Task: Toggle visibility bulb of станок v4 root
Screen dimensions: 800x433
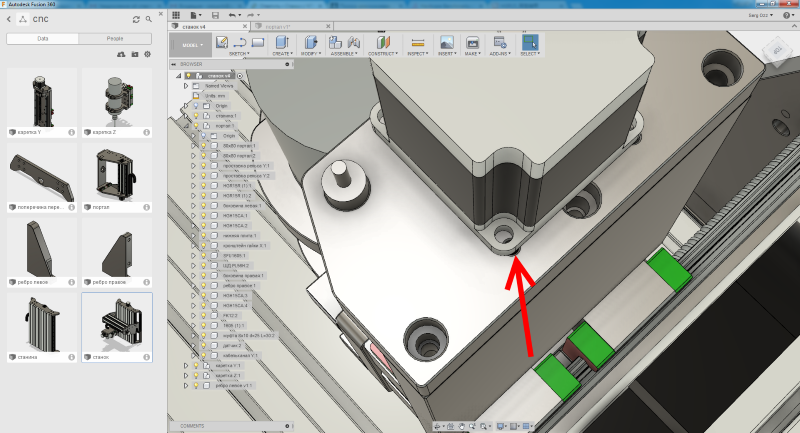Action: [188, 75]
